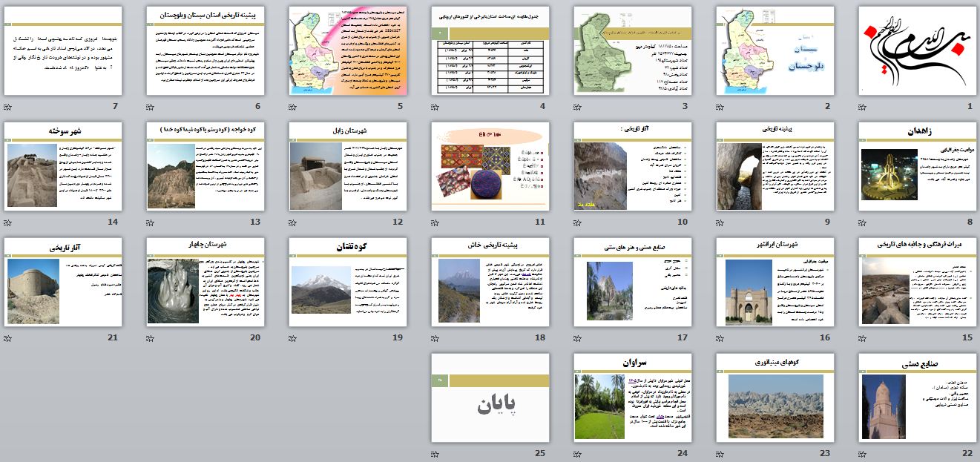Preview the transition star of slide 11
The width and height of the screenshot is (980, 462).
[435, 223]
